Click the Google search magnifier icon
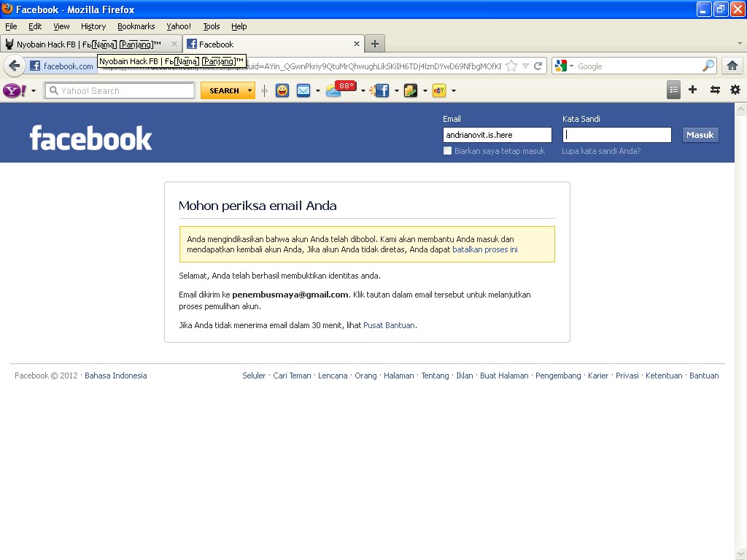Screen dimensions: 747x560 click(x=708, y=66)
